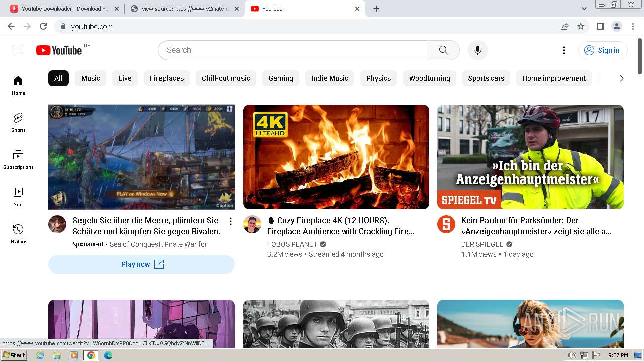Open Shorts in sidebar
Viewport: 644px width, 362px height.
[x=18, y=123]
